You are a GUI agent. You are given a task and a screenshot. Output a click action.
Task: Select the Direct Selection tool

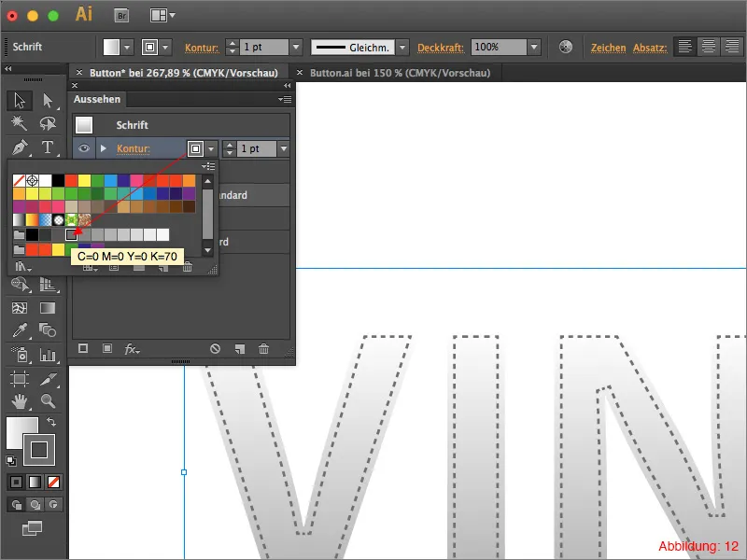coord(48,101)
